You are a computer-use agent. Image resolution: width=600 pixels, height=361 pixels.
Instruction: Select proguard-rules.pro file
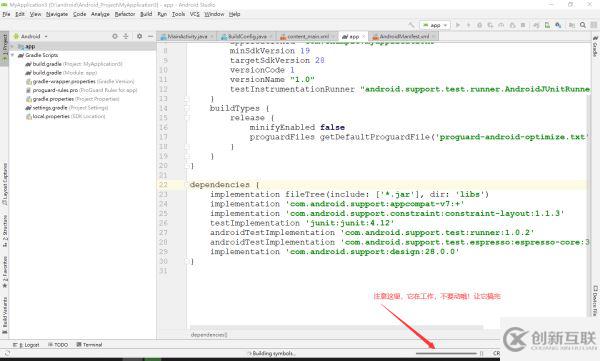coord(82,90)
